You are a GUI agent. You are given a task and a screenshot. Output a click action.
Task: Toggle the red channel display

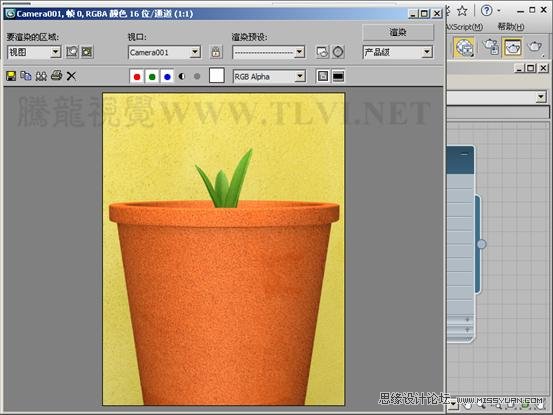tap(137, 77)
